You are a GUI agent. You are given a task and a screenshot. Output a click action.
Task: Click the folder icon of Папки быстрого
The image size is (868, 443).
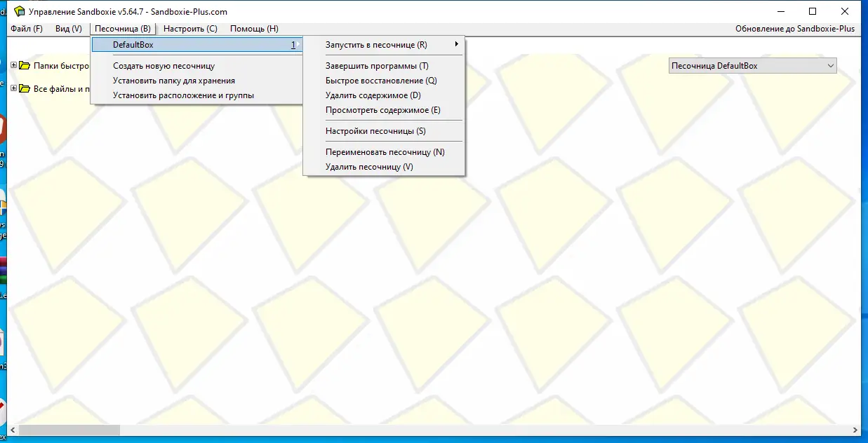point(25,66)
